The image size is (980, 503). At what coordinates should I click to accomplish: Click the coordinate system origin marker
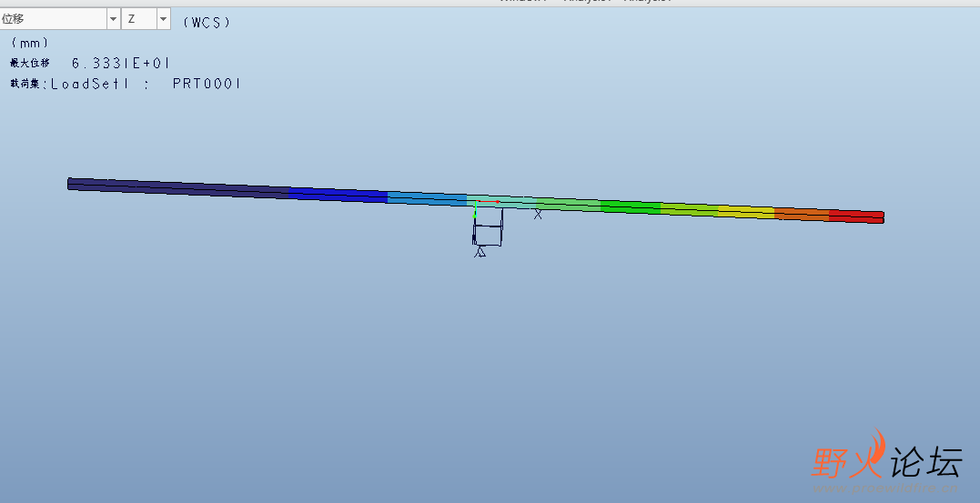476,202
